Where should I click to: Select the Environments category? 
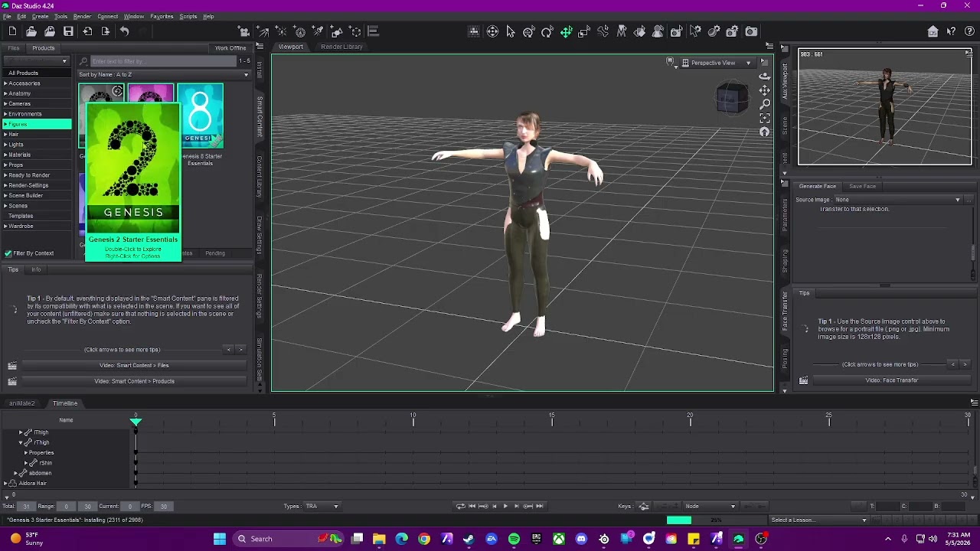pos(36,114)
